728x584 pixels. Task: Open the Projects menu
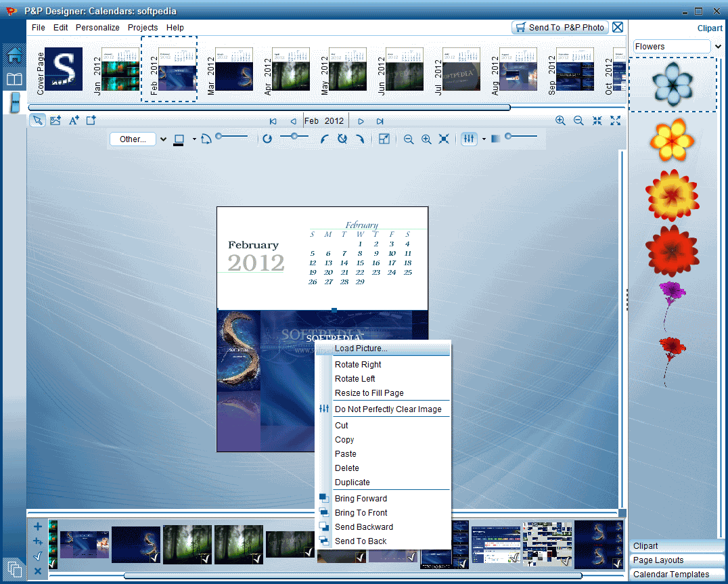point(143,27)
